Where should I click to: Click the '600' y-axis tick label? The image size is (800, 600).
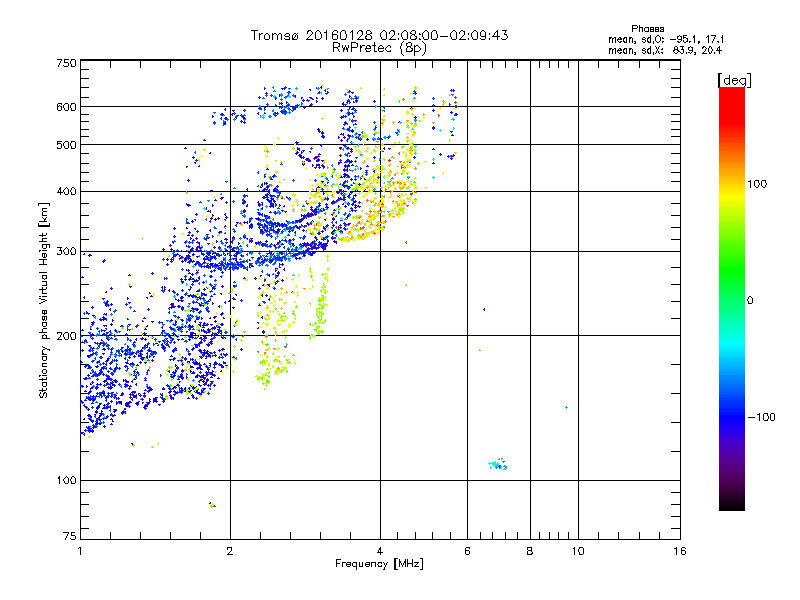(66, 107)
